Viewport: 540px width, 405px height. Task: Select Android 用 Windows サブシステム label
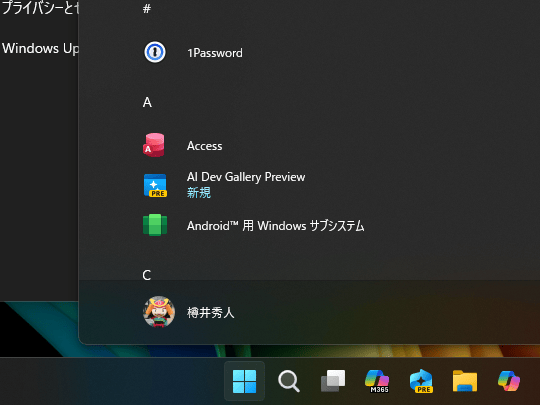click(x=276, y=226)
